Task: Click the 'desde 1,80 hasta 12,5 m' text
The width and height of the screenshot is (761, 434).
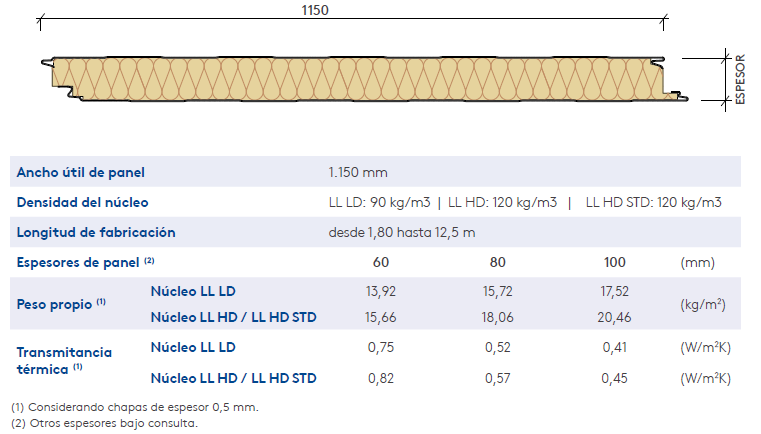Action: click(402, 233)
